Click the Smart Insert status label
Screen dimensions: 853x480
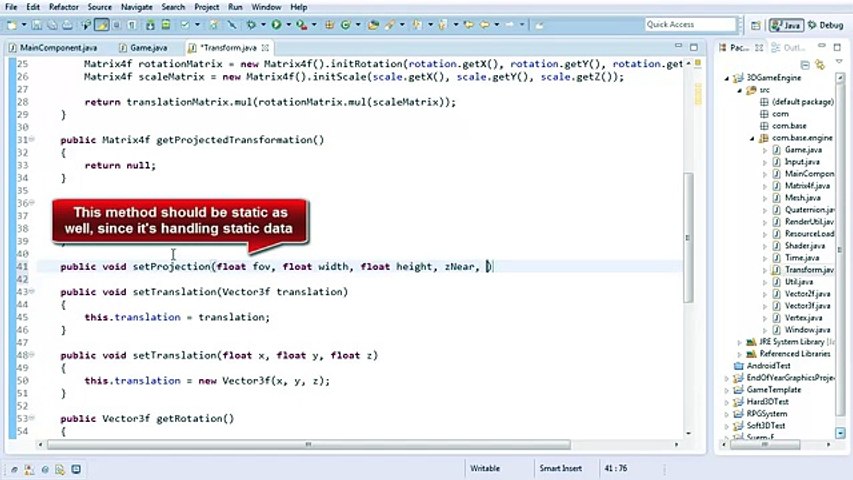click(560, 469)
